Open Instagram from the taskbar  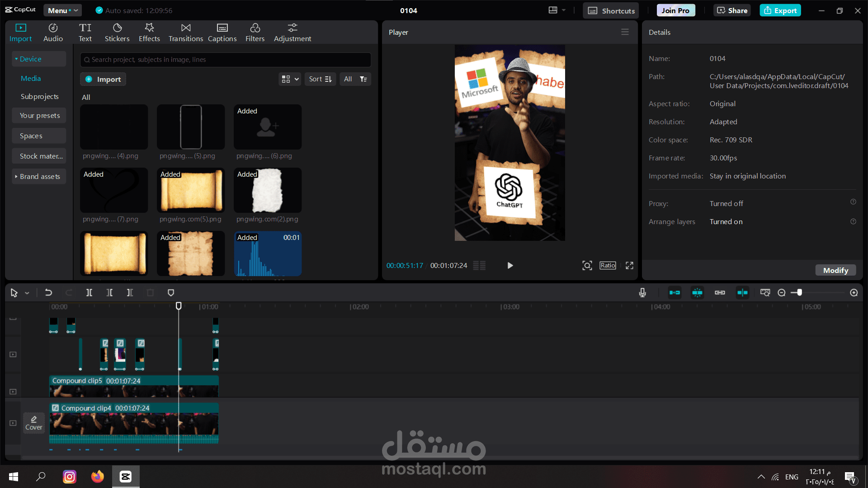tap(70, 477)
